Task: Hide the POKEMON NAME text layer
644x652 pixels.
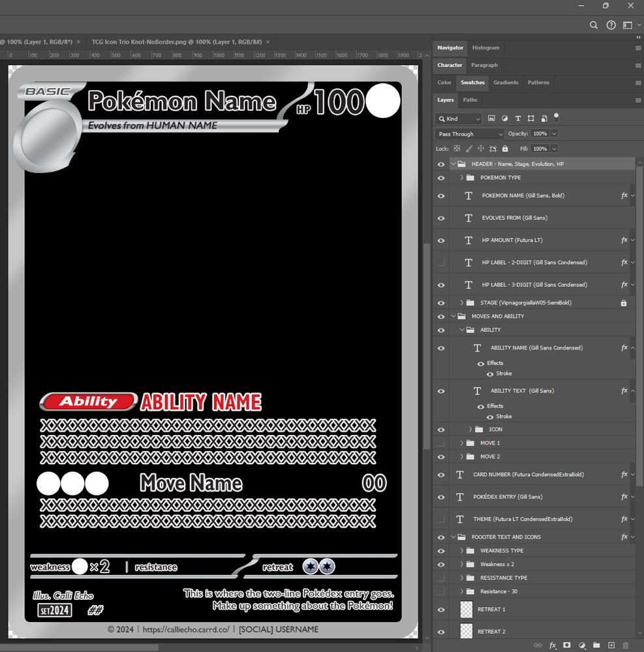Action: point(441,196)
